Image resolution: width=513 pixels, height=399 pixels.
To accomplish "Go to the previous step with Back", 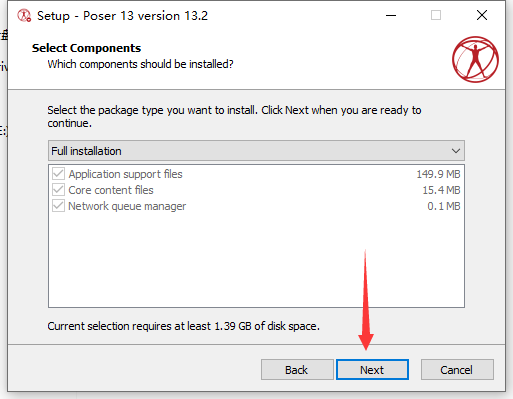I will point(297,369).
